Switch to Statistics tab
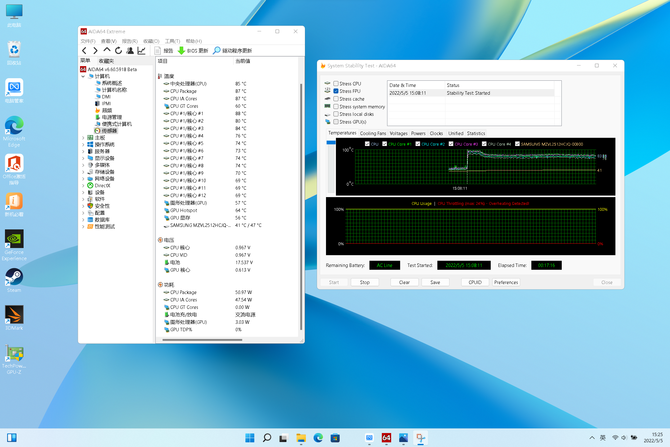The image size is (670, 447). pos(476,133)
